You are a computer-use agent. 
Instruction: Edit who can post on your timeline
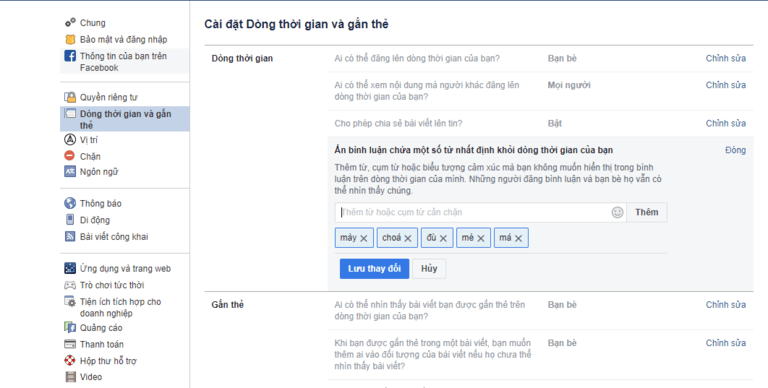[x=725, y=58]
